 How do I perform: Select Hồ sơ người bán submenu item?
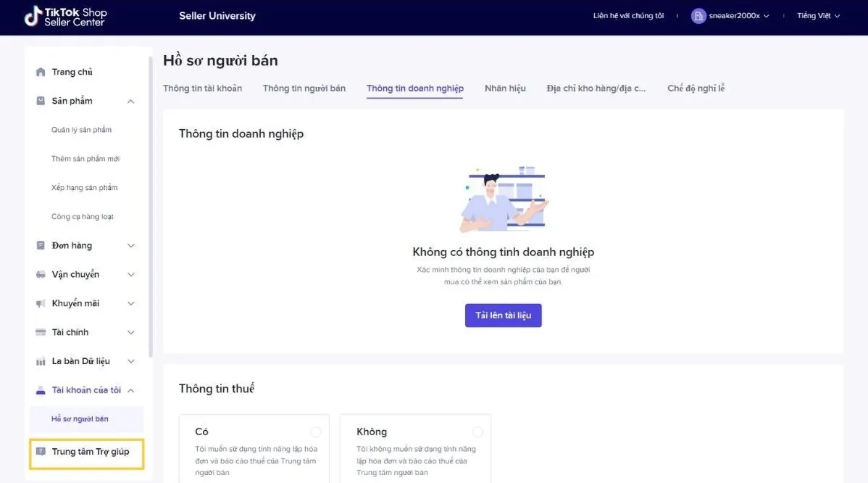pos(86,418)
